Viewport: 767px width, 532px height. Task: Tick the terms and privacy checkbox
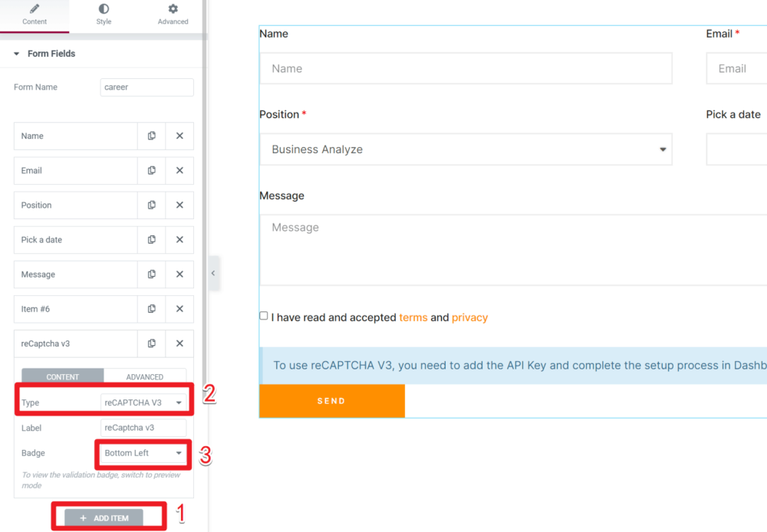coord(264,316)
